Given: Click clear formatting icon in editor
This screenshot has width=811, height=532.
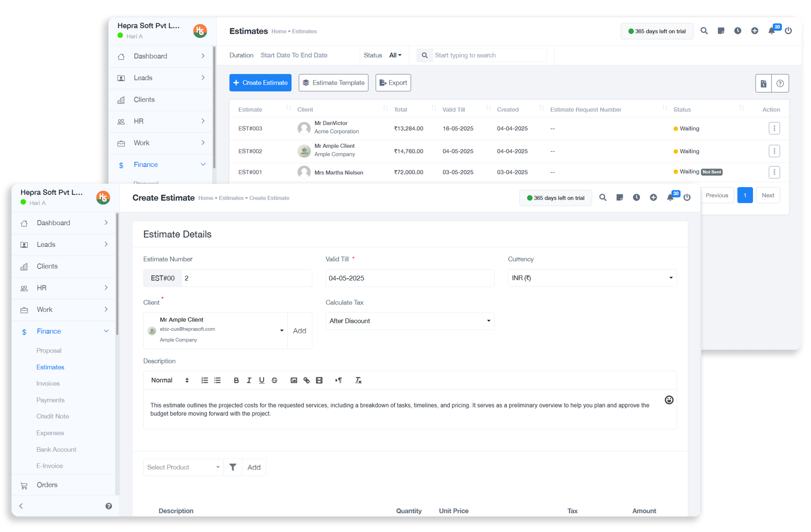Looking at the screenshot, I should click(358, 380).
